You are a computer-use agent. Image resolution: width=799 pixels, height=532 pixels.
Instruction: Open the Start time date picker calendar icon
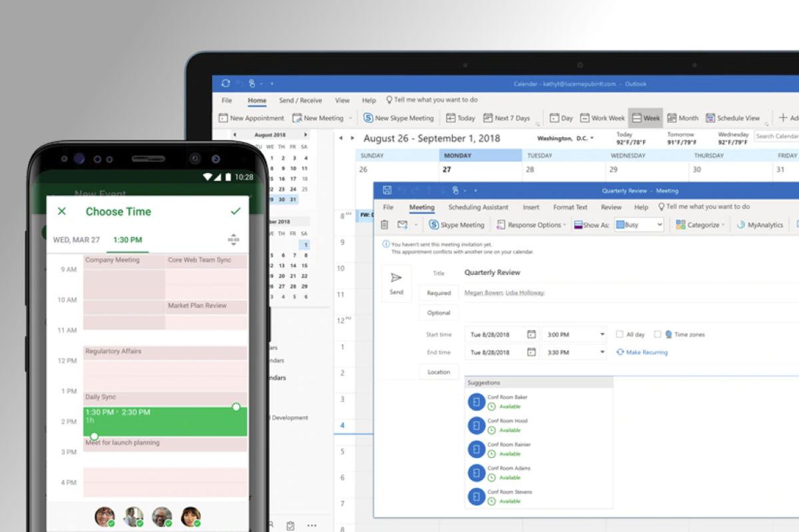click(531, 334)
